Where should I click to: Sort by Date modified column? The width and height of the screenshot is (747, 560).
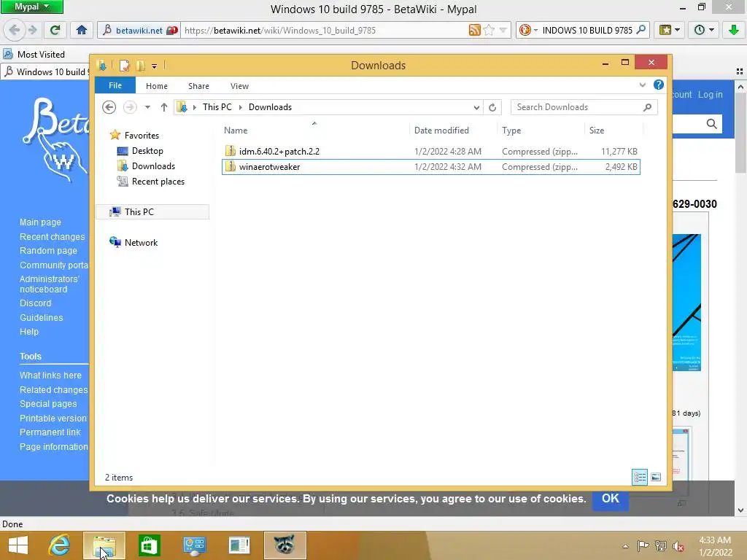[x=441, y=130]
